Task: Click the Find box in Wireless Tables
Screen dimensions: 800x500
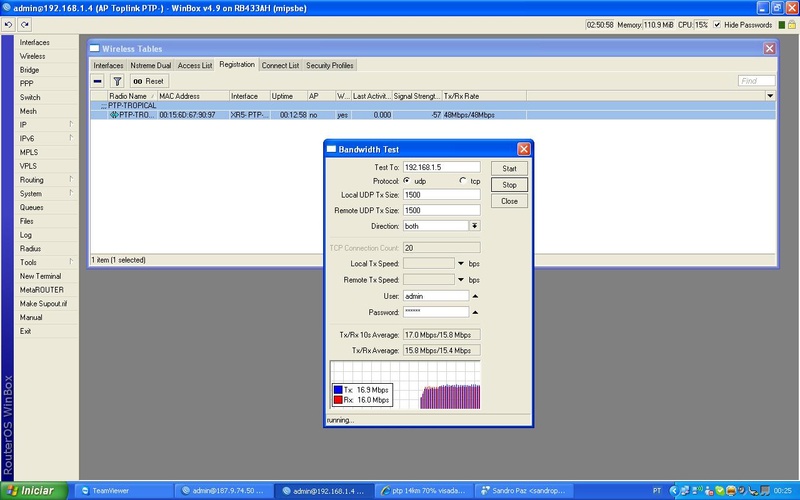Action: [x=756, y=81]
